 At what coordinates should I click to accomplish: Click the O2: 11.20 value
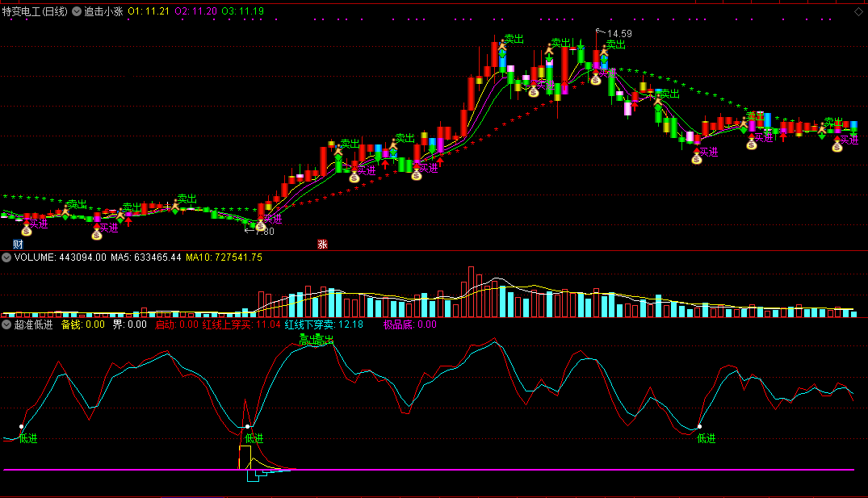[196, 11]
